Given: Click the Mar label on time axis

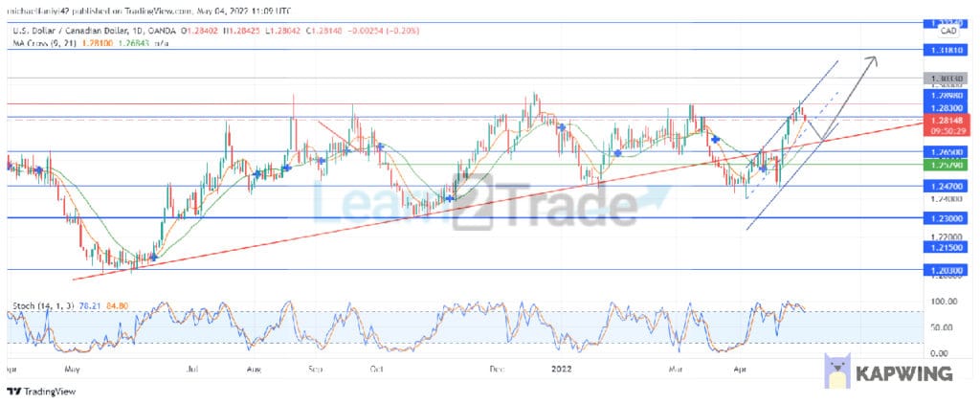Looking at the screenshot, I should (677, 370).
